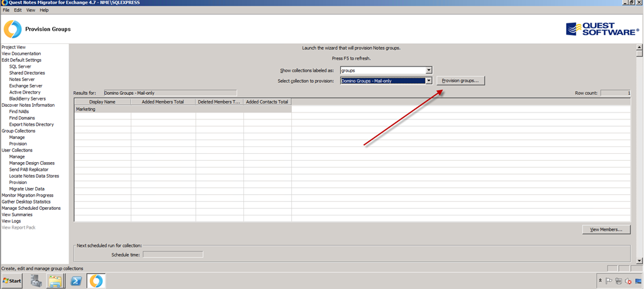Click the Provision Groups header icon

click(x=13, y=29)
